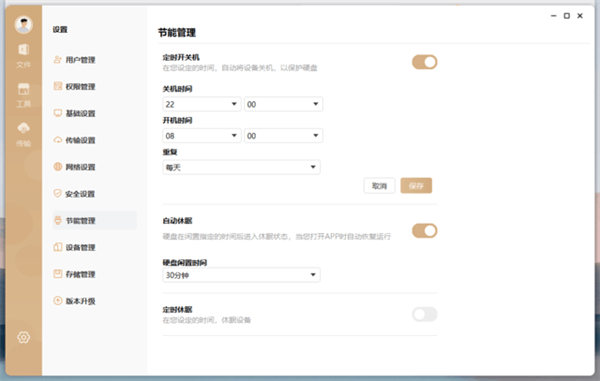The image size is (600, 381).
Task: Click the 安全设置 shield icon
Action: [57, 194]
